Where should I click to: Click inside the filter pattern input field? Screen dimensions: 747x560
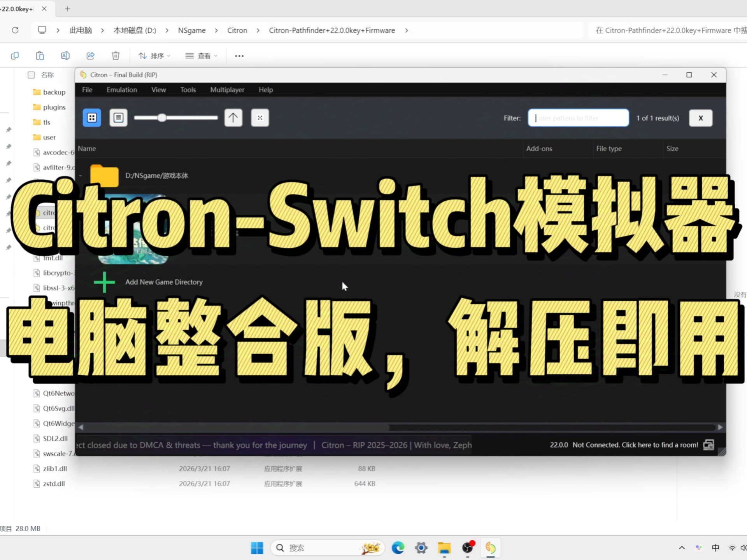pos(578,118)
